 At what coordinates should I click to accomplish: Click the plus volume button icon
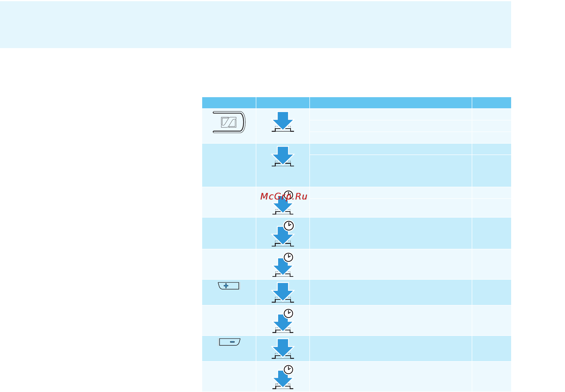point(229,286)
